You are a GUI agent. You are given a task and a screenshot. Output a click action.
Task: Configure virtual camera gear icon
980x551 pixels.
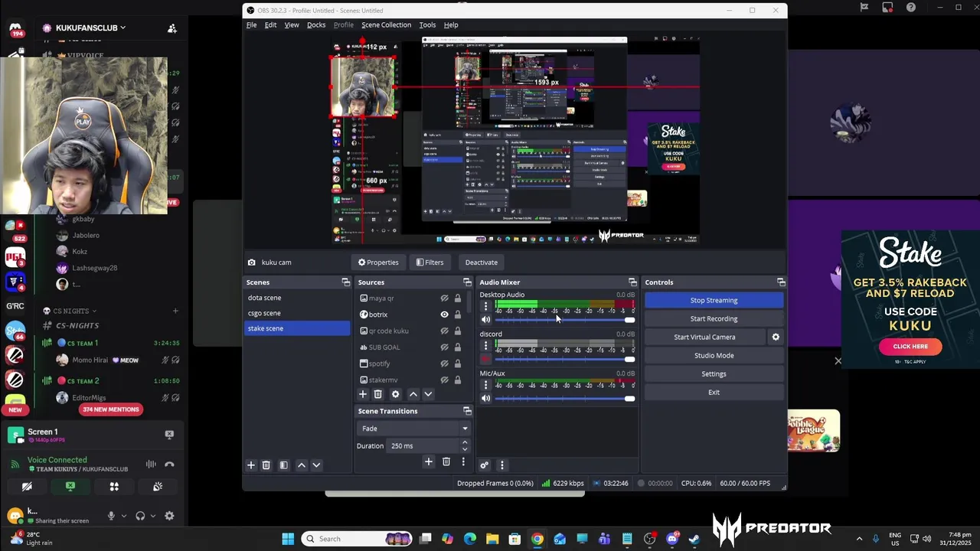tap(776, 337)
